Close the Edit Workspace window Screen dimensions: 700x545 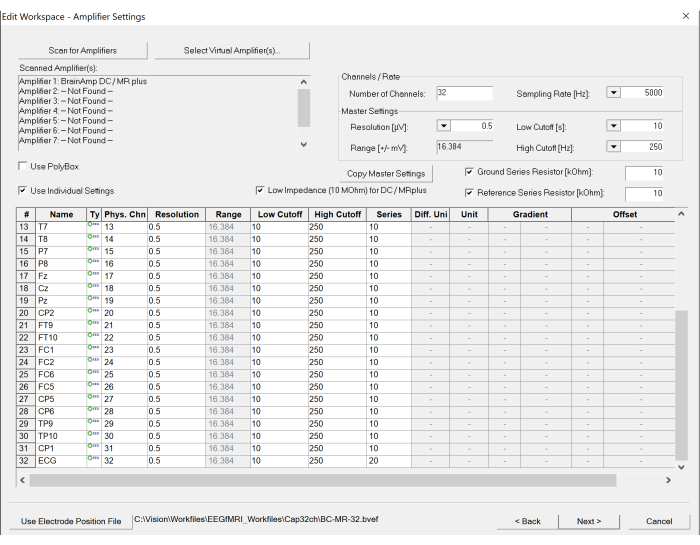point(686,16)
